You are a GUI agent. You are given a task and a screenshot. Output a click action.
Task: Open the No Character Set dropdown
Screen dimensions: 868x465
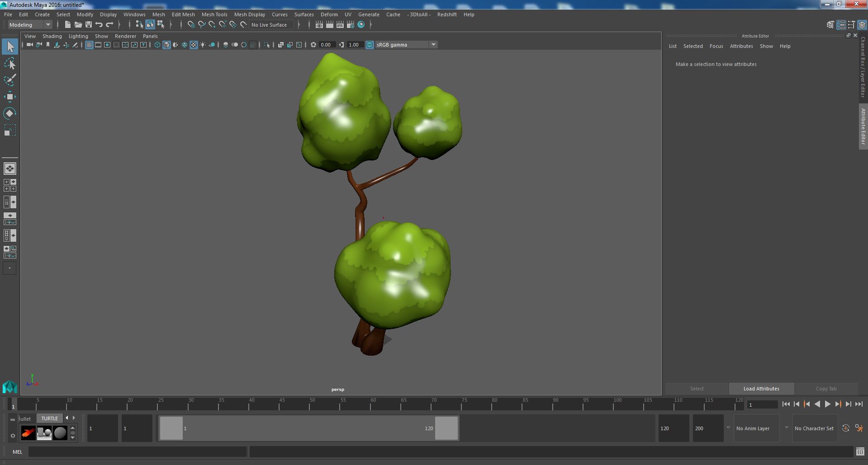point(814,428)
